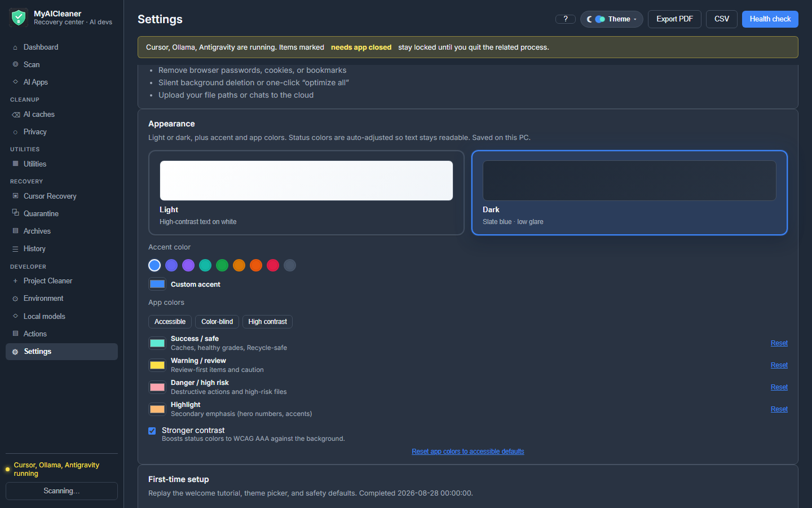812x508 pixels.
Task: Apply the Accessible color preset
Action: coord(170,322)
